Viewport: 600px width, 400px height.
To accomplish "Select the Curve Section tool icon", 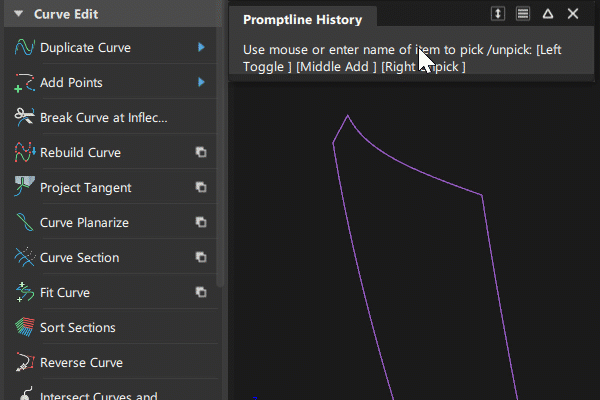I will pos(24,257).
